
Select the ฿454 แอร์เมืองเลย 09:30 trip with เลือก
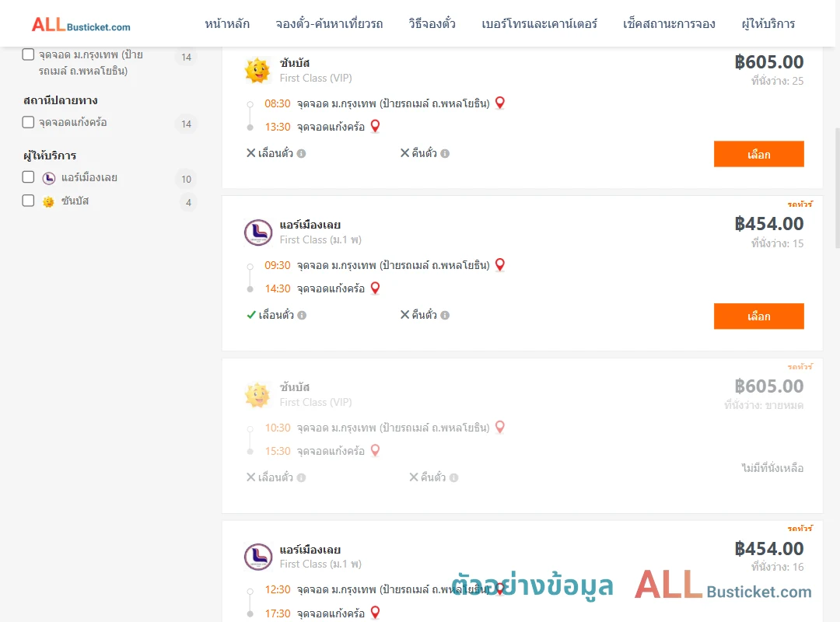coord(758,316)
